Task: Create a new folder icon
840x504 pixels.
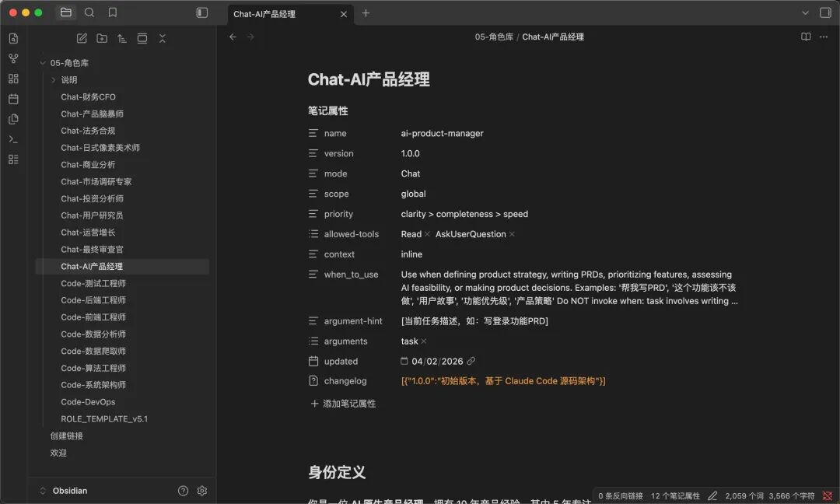Action: [102, 38]
